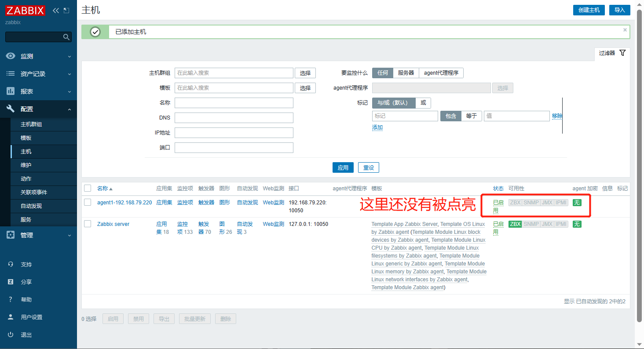The image size is (644, 349).
Task: Dismiss the 已添加主机 message with close x
Action: click(625, 30)
